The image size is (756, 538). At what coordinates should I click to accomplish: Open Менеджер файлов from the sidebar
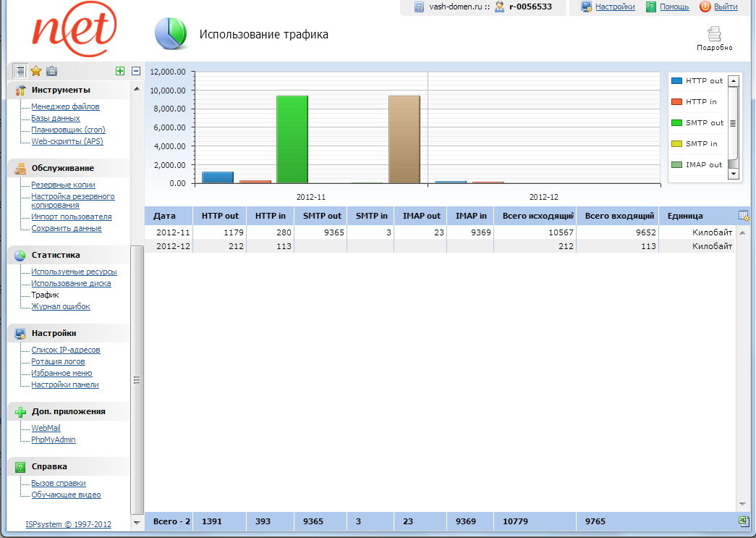click(x=65, y=106)
